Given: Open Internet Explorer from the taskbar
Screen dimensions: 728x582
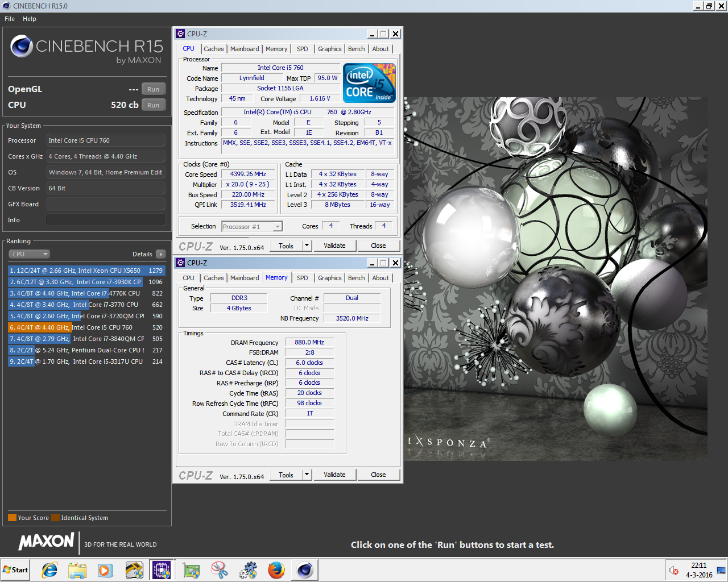Looking at the screenshot, I should (49, 570).
